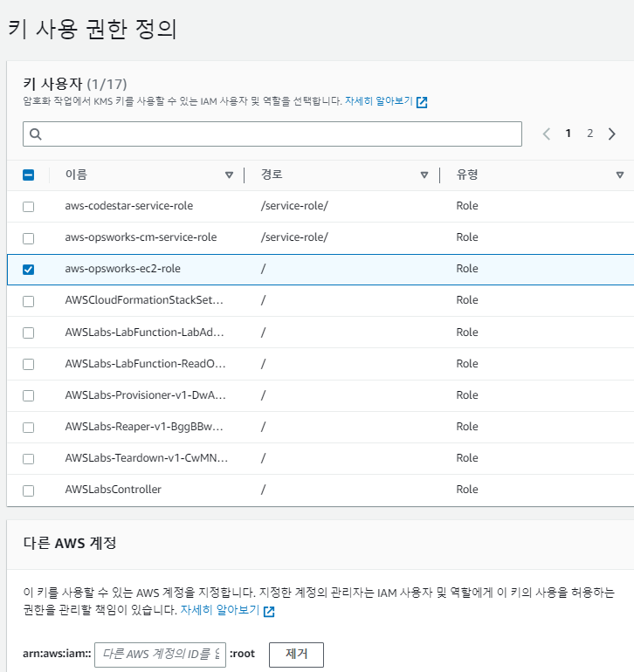Check the AWSLabs-Reaper-v1 role checkbox

click(28, 428)
